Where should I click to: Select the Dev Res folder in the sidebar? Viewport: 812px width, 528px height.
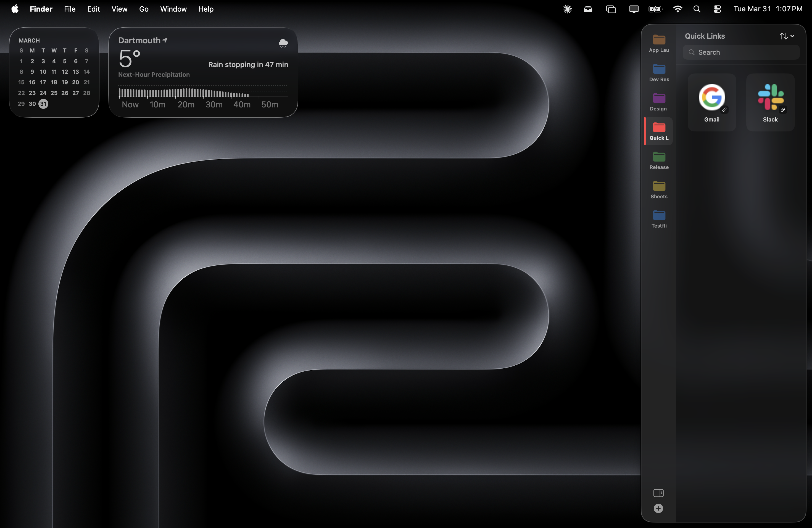(658, 72)
